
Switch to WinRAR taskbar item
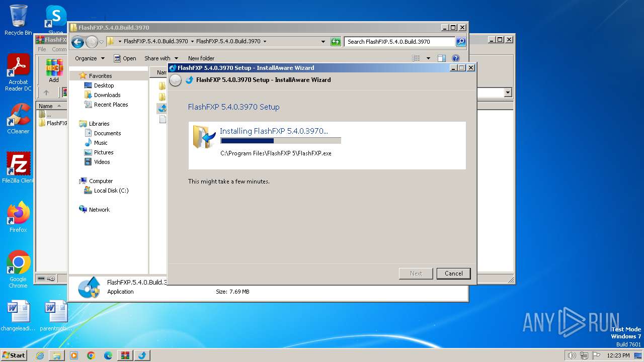point(125,355)
